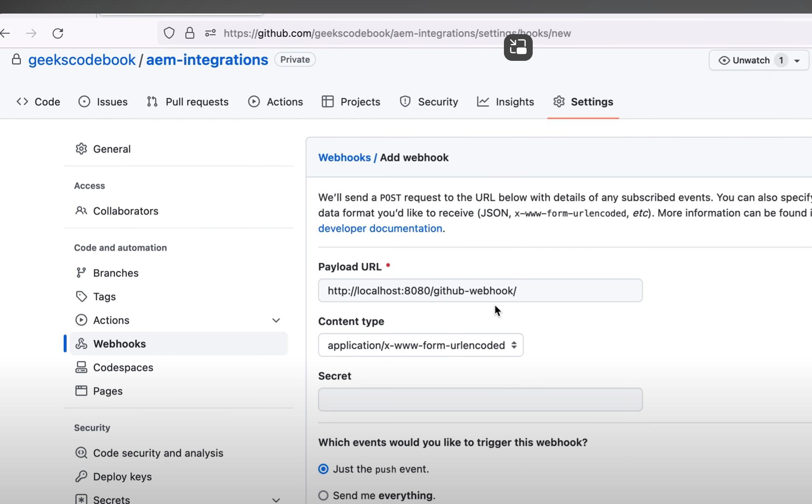The image size is (812, 504).
Task: Switch to the Insights tab
Action: click(506, 102)
